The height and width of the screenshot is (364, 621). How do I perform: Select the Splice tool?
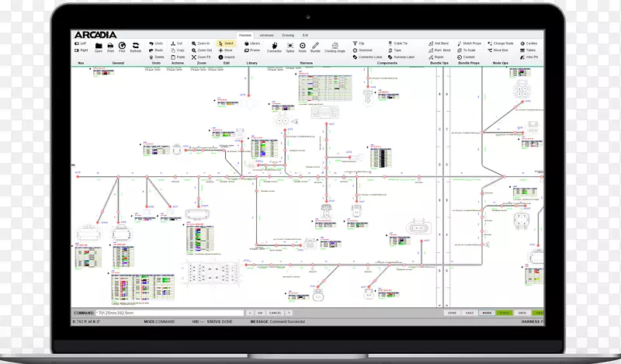click(290, 47)
